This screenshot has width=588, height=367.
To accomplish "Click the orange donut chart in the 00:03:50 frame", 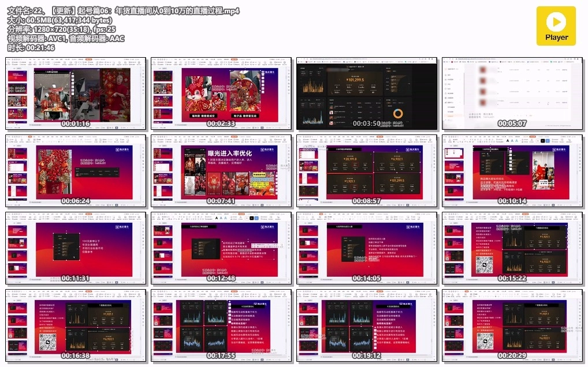I will [397, 114].
